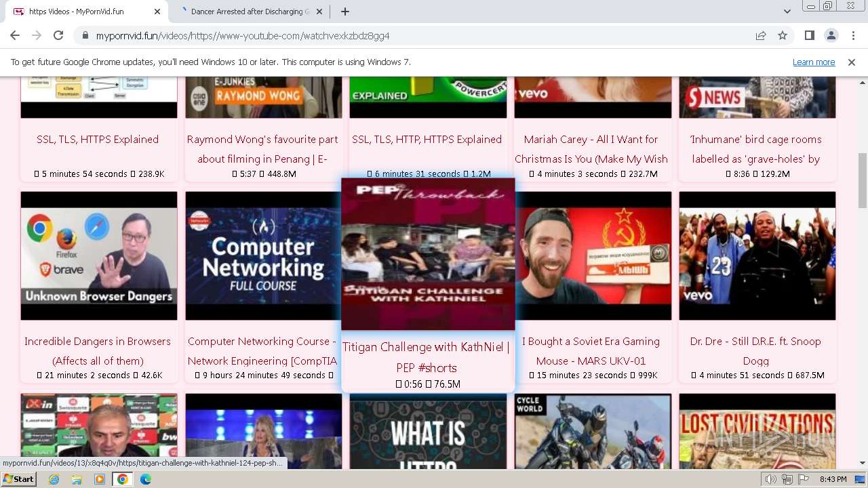Screen dimensions: 868x488
Task: Reload the current page
Action: click(x=58, y=35)
